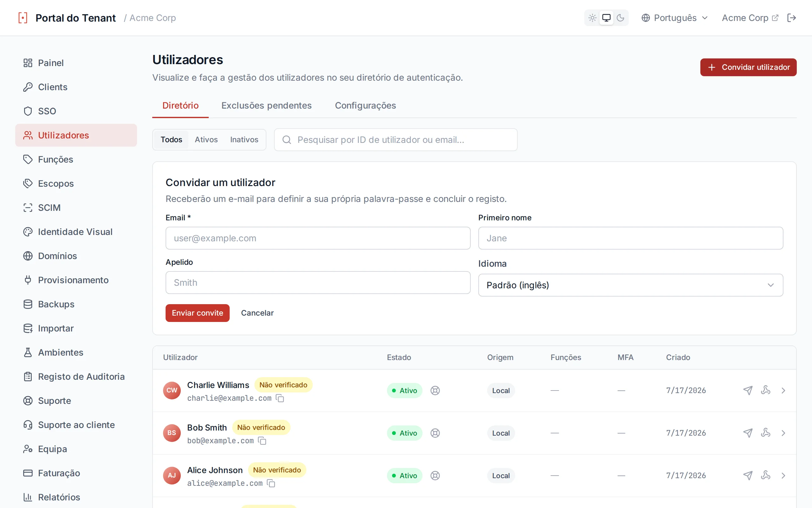Click the logout icon in header
The image size is (812, 508).
click(791, 18)
